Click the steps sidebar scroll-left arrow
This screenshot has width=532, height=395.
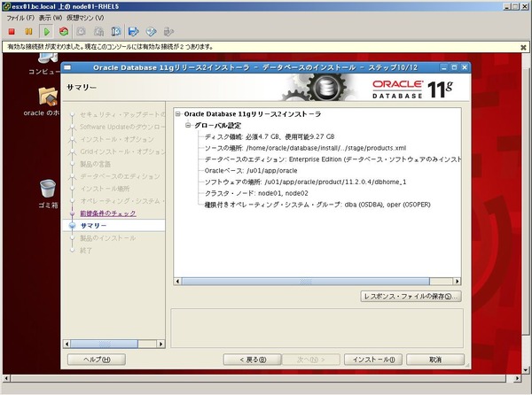click(66, 344)
